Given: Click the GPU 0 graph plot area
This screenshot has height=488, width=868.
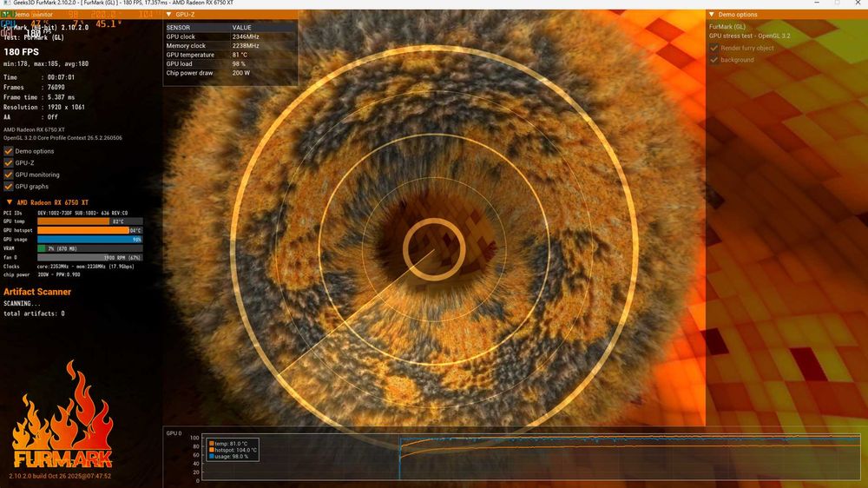Looking at the screenshot, I should (531, 458).
